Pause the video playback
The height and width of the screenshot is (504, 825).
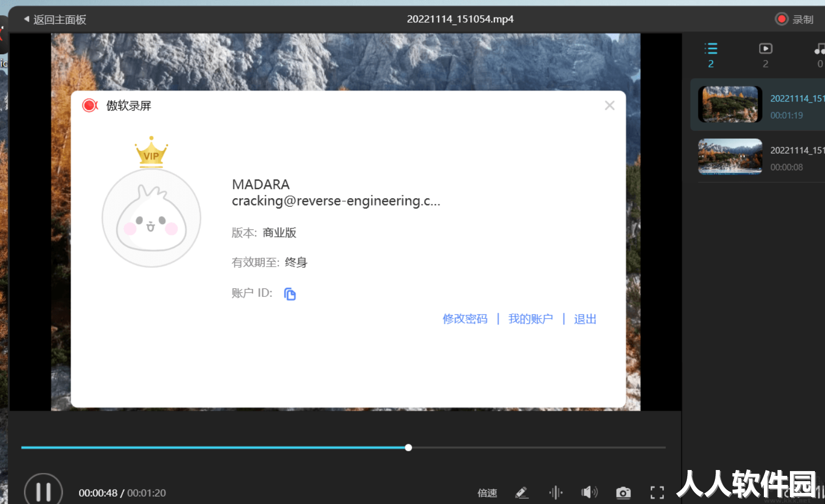pyautogui.click(x=44, y=492)
